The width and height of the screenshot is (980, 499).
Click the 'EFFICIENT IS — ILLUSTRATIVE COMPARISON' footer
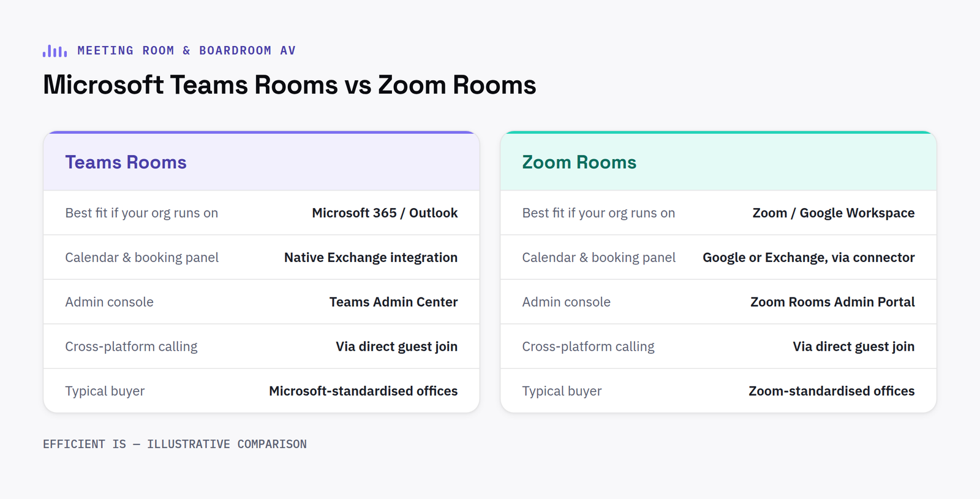point(175,445)
